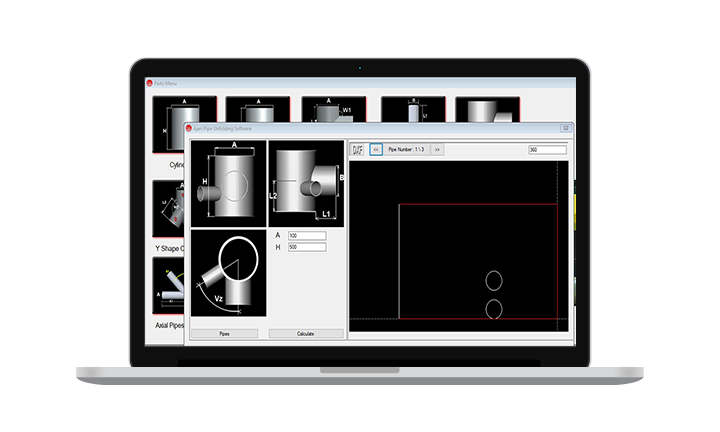720x432 pixels.
Task: Open Axial Pipes part thumbnail in Parts Menu
Action: coord(169,286)
